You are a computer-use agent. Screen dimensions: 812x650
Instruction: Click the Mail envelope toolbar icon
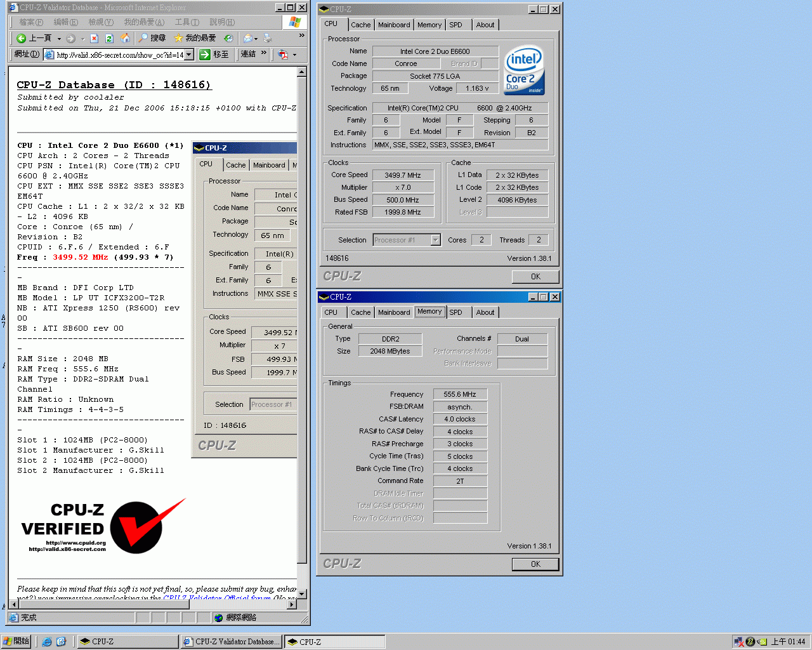(247, 38)
